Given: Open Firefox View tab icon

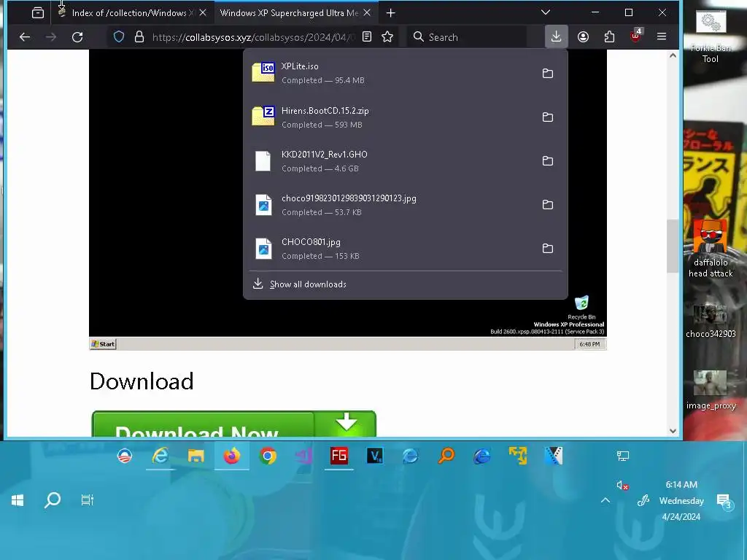Looking at the screenshot, I should (38, 13).
